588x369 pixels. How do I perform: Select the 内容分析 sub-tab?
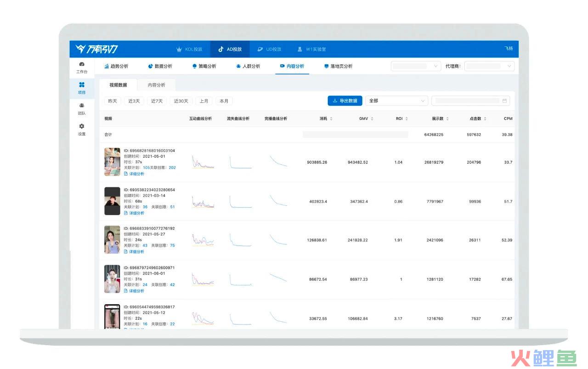pyautogui.click(x=157, y=85)
